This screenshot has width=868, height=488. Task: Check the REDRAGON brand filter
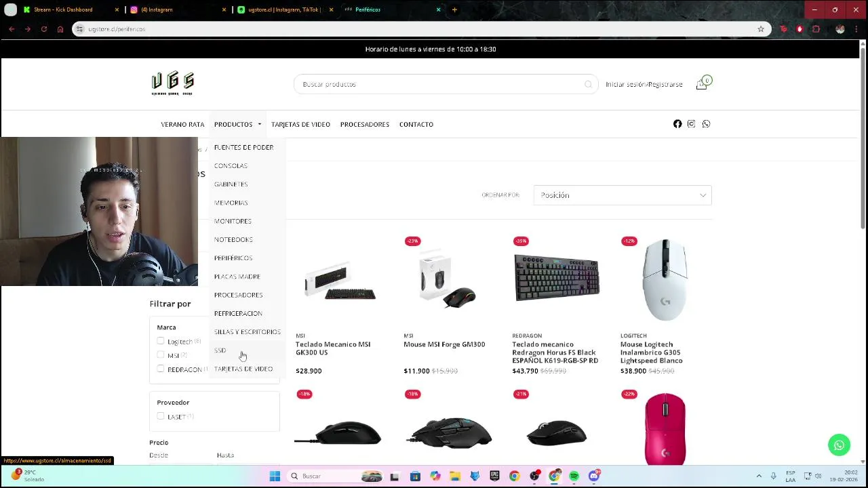tap(161, 369)
